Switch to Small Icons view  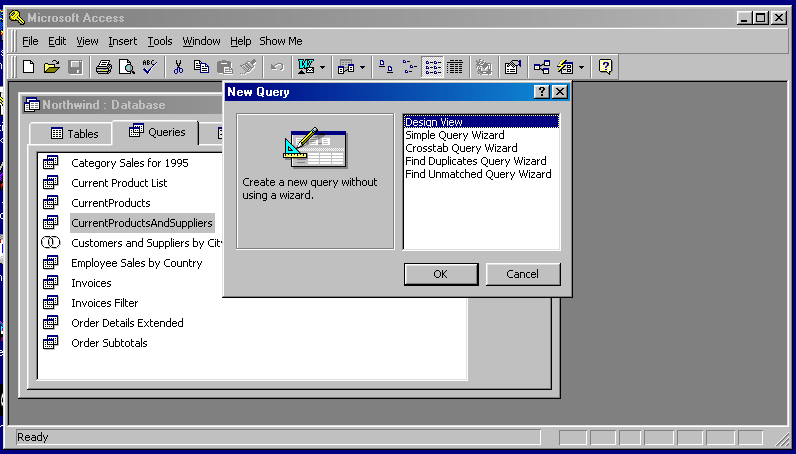click(x=410, y=67)
